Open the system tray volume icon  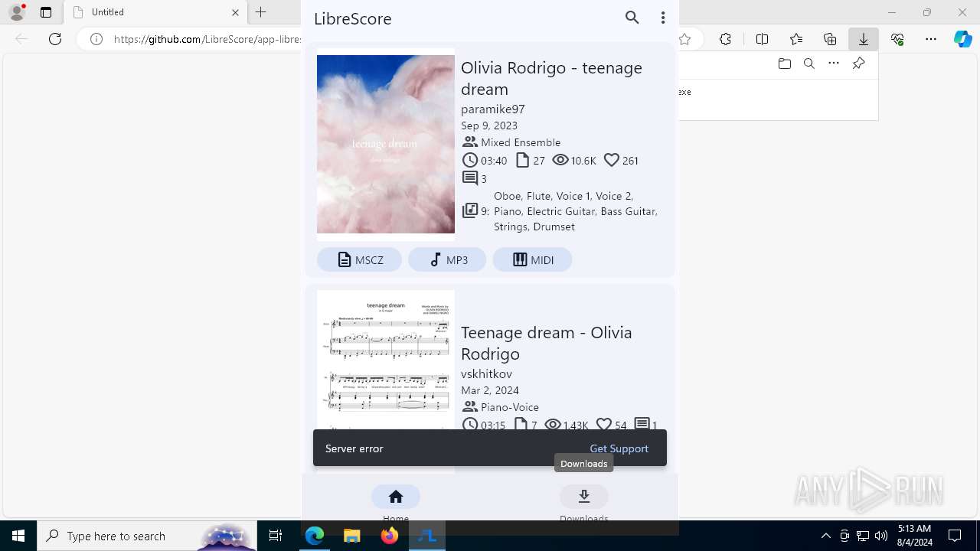pyautogui.click(x=881, y=536)
